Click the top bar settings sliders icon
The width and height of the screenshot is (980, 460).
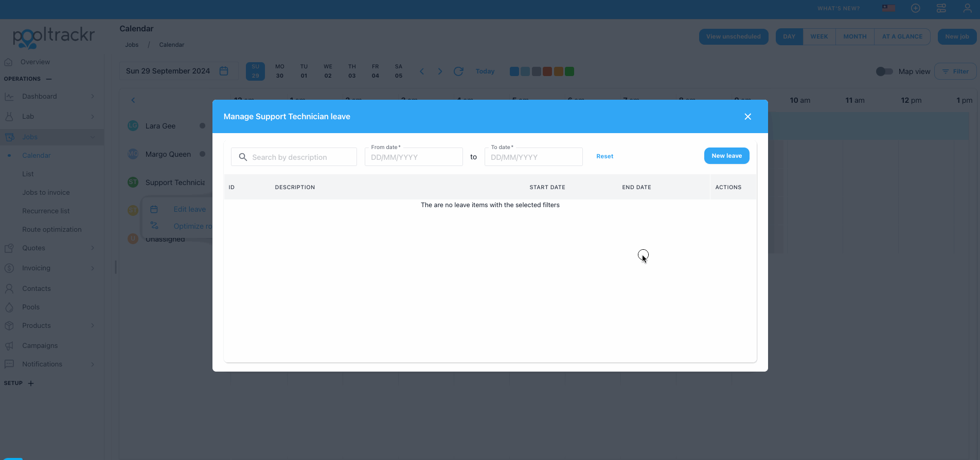tap(941, 8)
